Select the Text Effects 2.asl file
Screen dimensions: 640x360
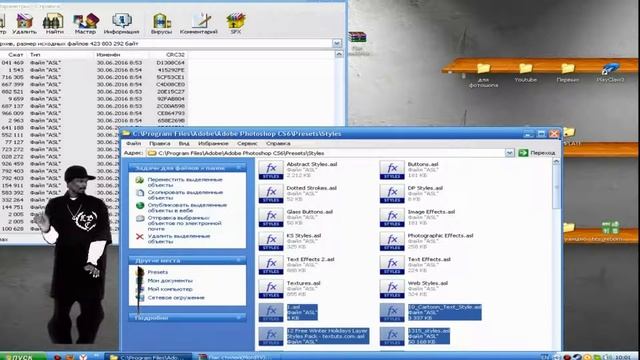(x=297, y=264)
